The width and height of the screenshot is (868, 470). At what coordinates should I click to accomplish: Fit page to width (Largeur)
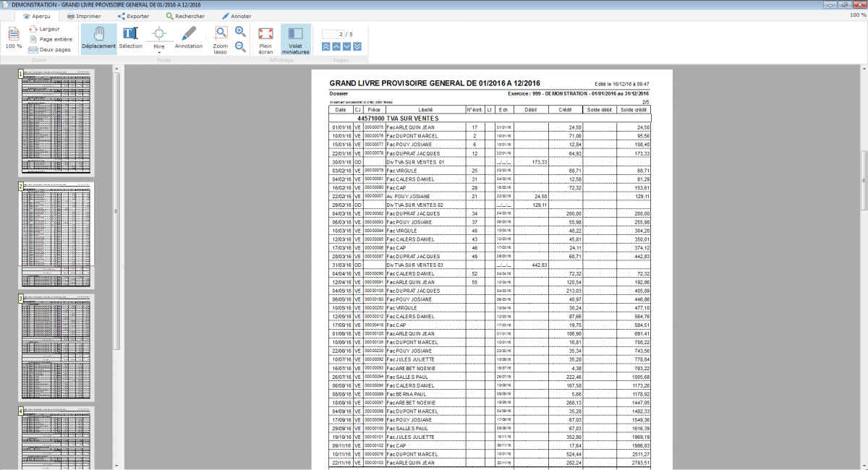click(x=45, y=29)
